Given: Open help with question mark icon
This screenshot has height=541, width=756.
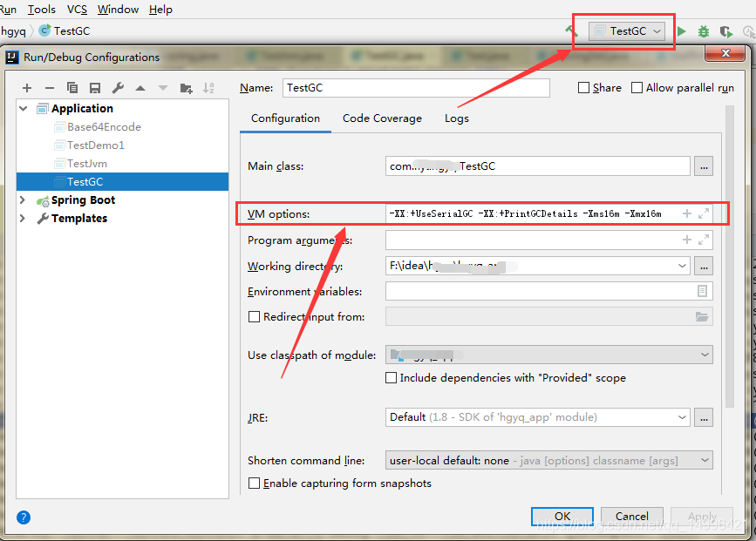Looking at the screenshot, I should point(24,517).
